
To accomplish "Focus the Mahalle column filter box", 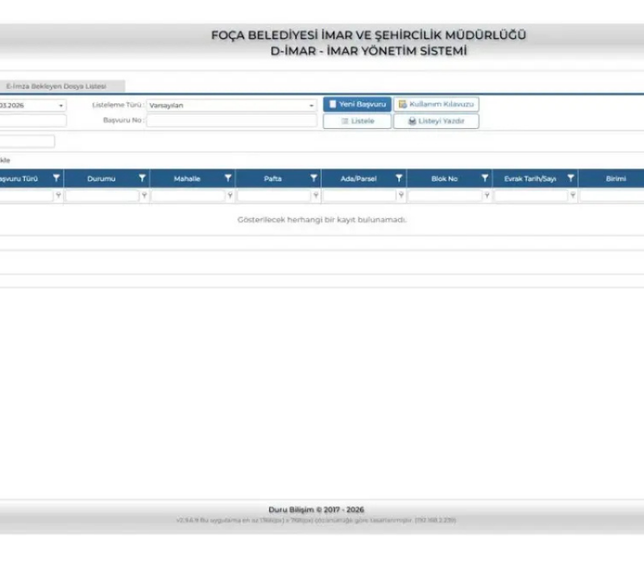I will (188, 196).
